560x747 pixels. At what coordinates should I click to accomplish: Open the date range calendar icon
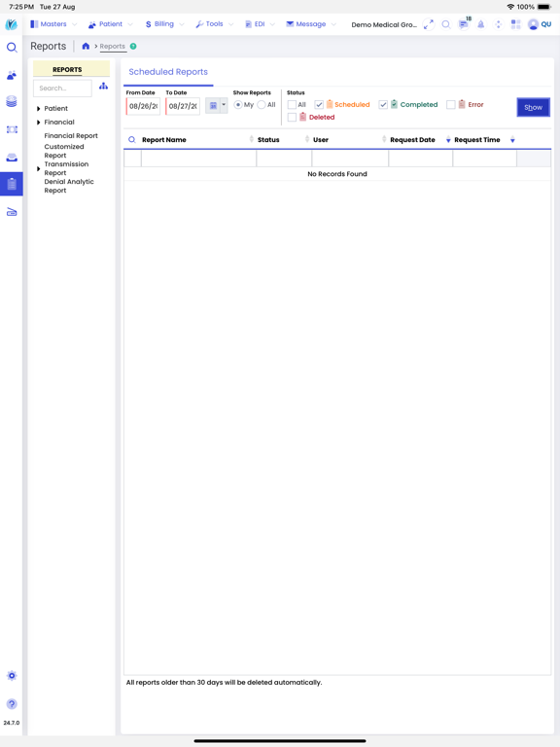coord(213,106)
